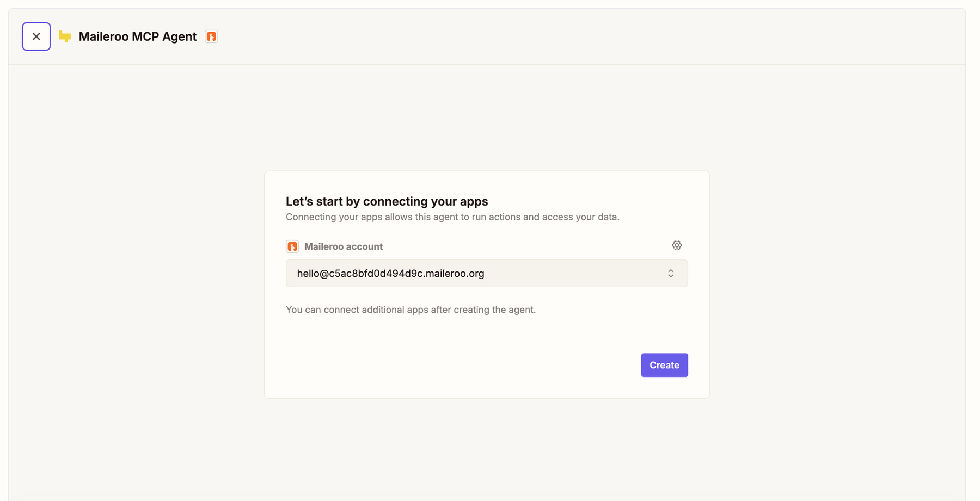Click the "Maileroo account" label

343,246
